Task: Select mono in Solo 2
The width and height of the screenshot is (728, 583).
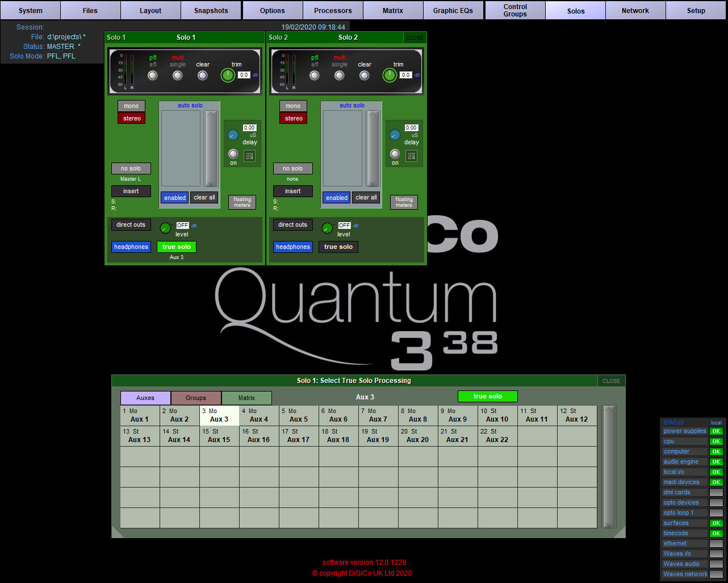Action: 293,106
